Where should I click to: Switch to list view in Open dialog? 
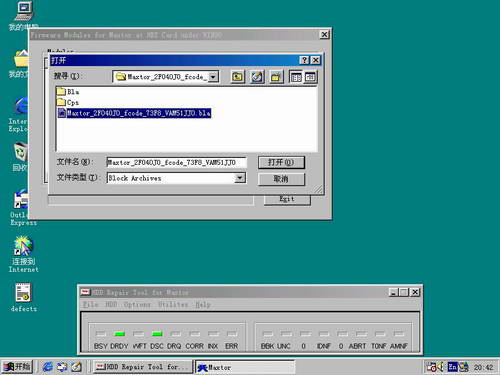click(296, 77)
